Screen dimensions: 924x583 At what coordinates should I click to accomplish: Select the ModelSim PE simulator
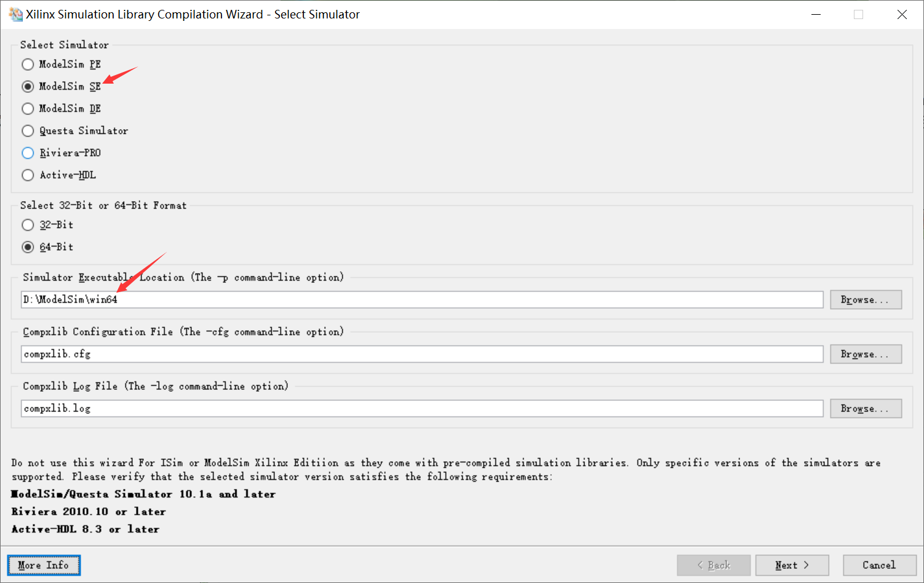(x=28, y=64)
